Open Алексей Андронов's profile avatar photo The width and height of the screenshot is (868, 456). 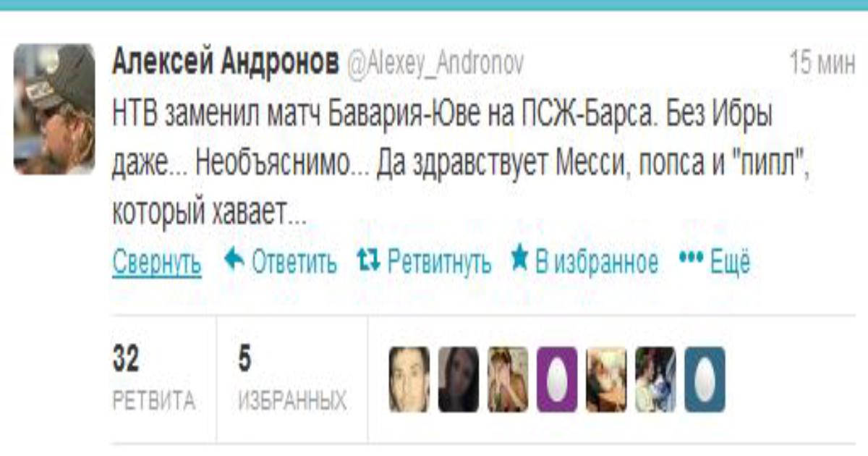click(x=54, y=109)
